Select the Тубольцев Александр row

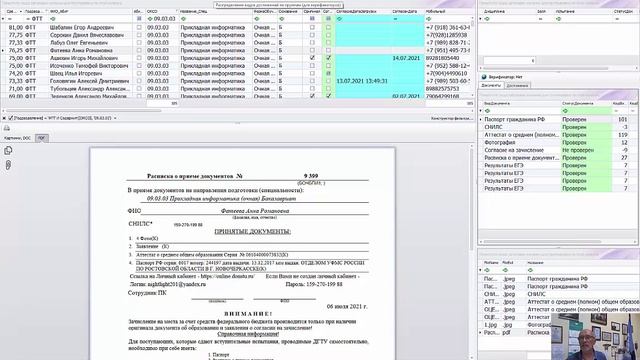[237, 89]
